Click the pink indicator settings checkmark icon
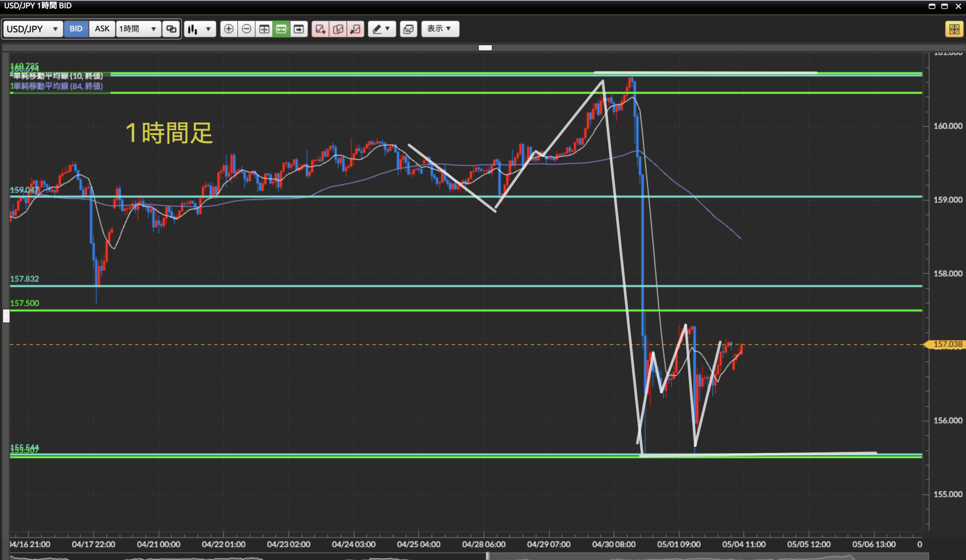 click(x=338, y=29)
